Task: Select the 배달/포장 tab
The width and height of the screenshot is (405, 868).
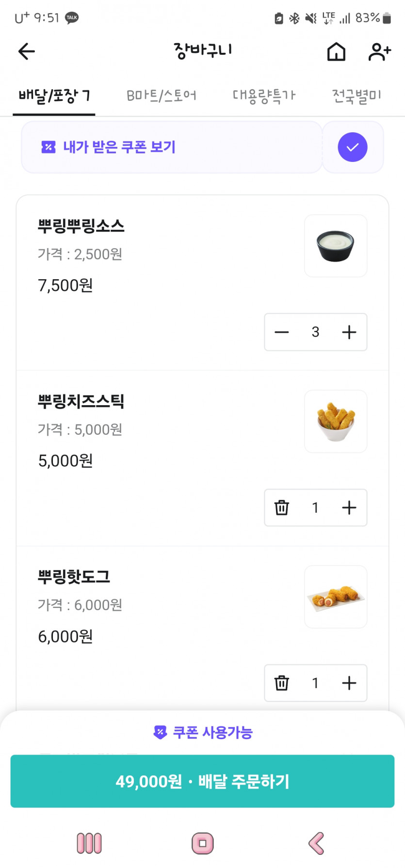Action: click(x=54, y=95)
